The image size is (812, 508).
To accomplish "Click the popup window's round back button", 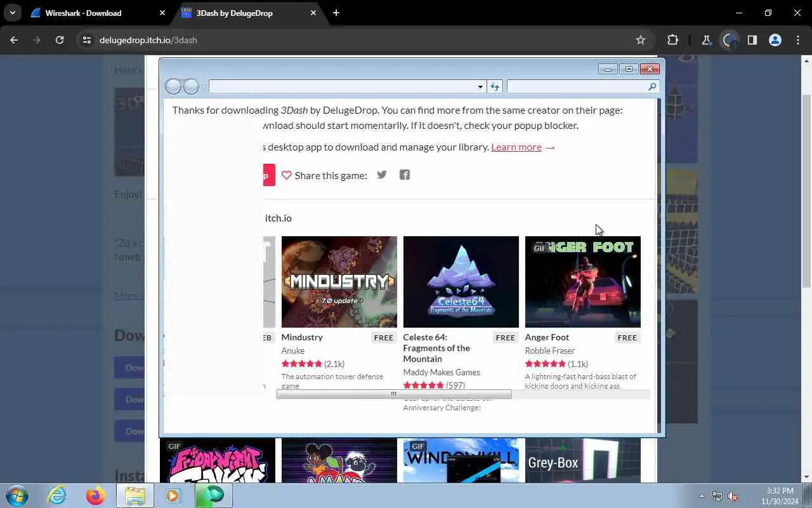I will click(173, 86).
